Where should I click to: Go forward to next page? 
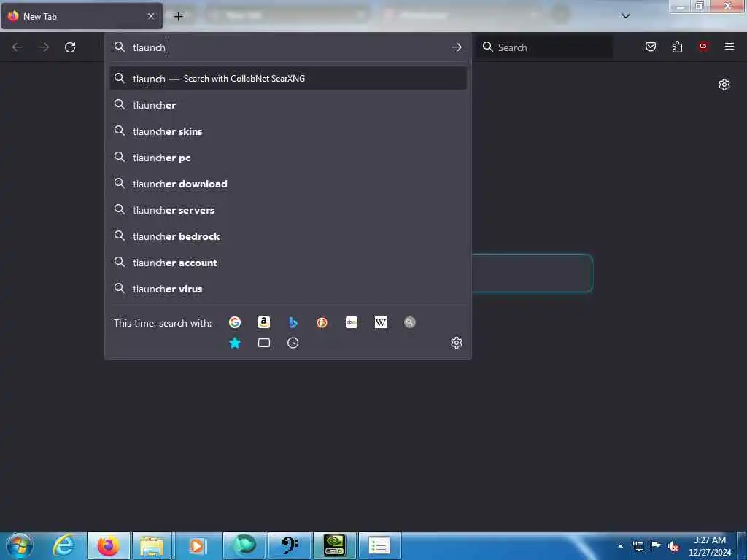(x=44, y=47)
